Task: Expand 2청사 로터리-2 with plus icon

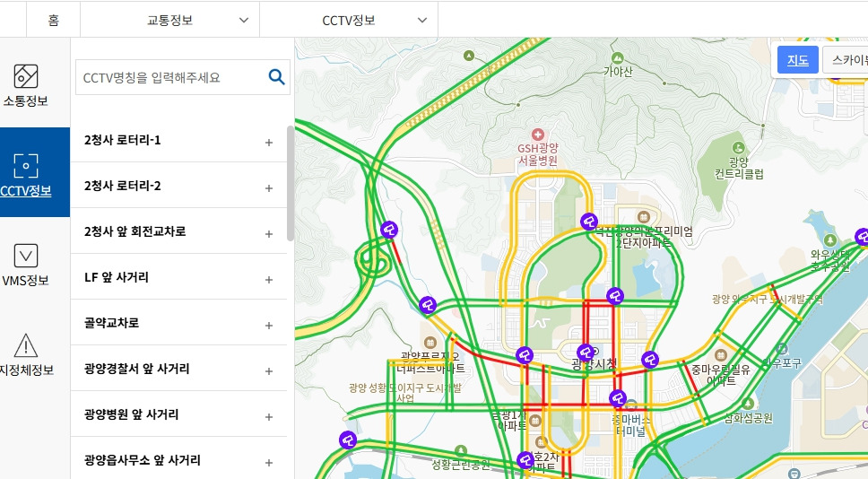Action: [269, 188]
